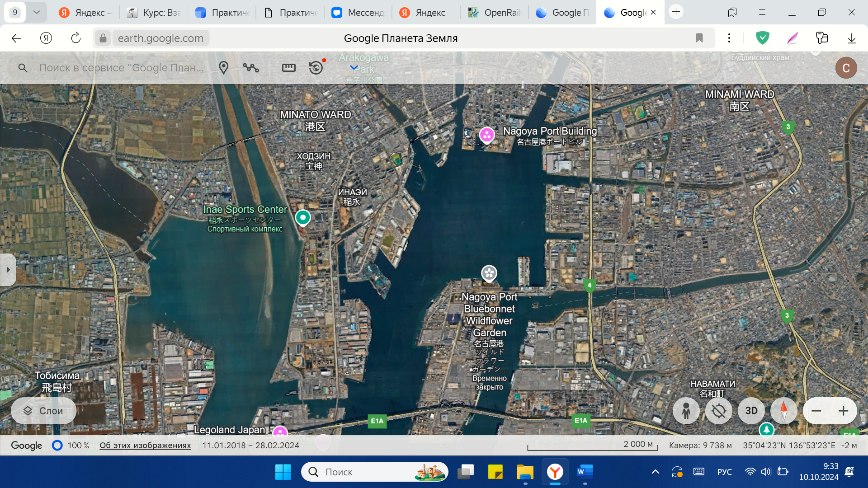The width and height of the screenshot is (868, 488).
Task: Click the Nagoya Port Building label
Action: point(550,131)
